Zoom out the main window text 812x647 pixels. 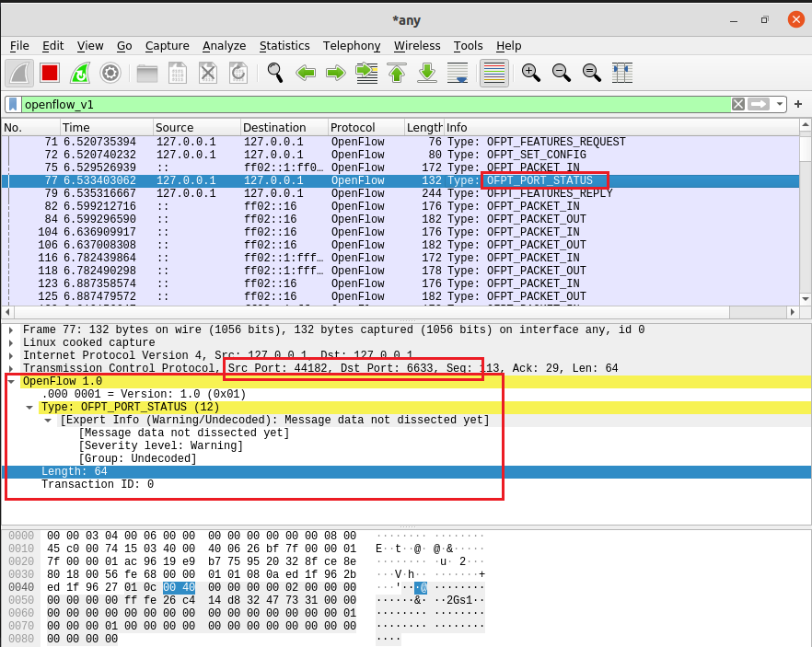tap(562, 73)
